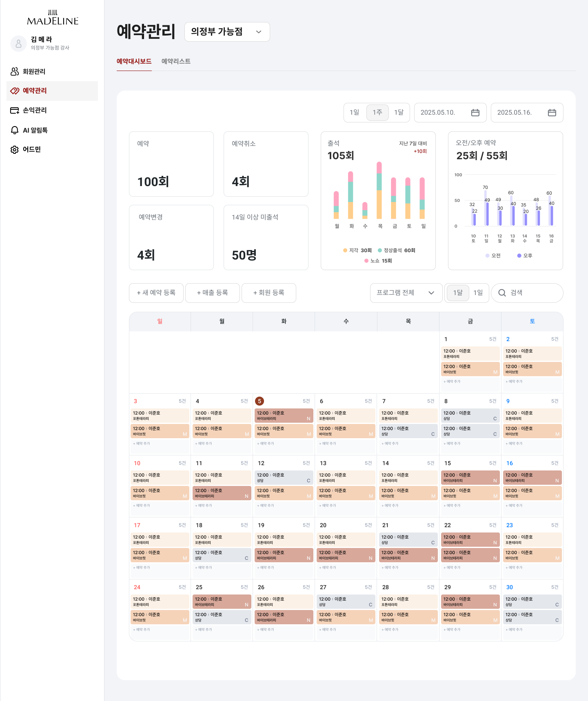Open 회원관리 menu
Screen dimensions: 588x701
[52, 71]
